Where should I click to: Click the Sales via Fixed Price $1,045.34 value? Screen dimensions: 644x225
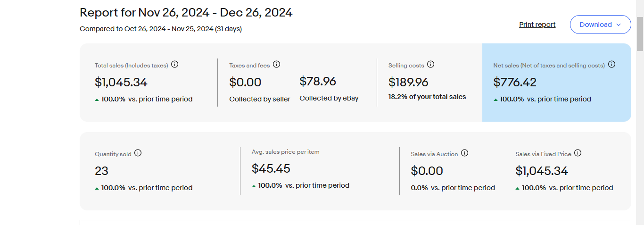click(x=542, y=171)
